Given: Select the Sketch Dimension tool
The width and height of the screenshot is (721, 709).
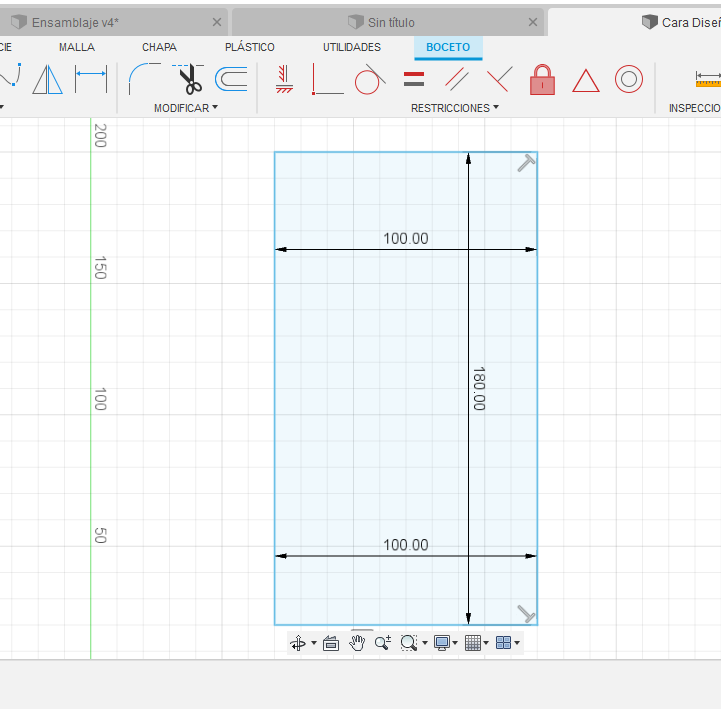Looking at the screenshot, I should point(91,79).
